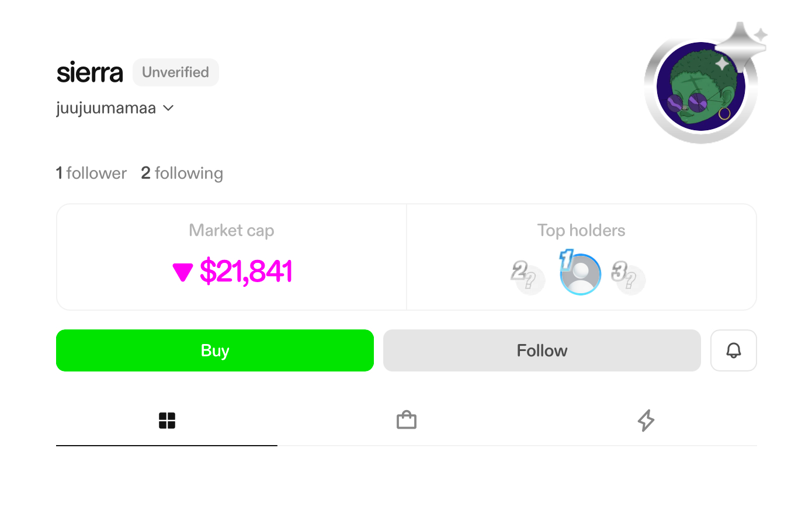812x514 pixels.
Task: Click the third place holder placeholder
Action: click(629, 279)
